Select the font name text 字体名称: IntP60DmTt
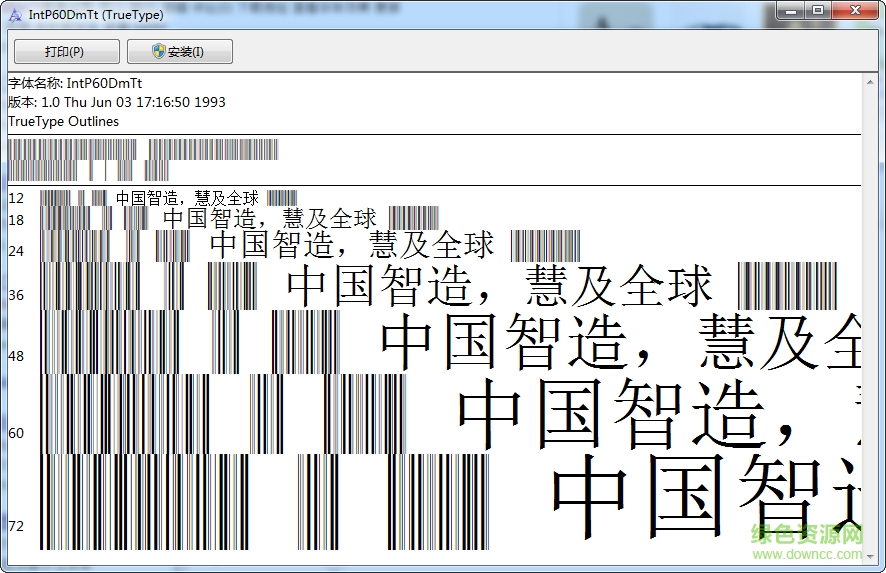Image resolution: width=886 pixels, height=573 pixels. (75, 84)
